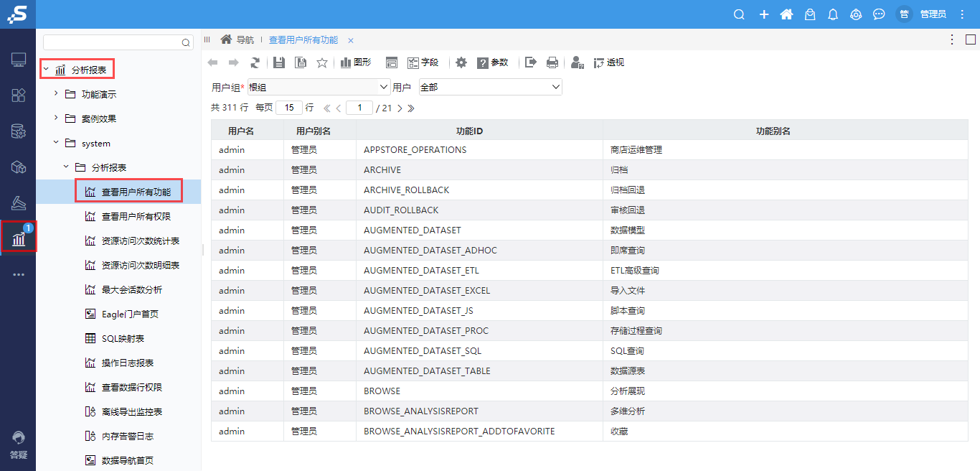Click the 透视 pivot button
Image resolution: width=980 pixels, height=471 pixels.
click(x=609, y=62)
